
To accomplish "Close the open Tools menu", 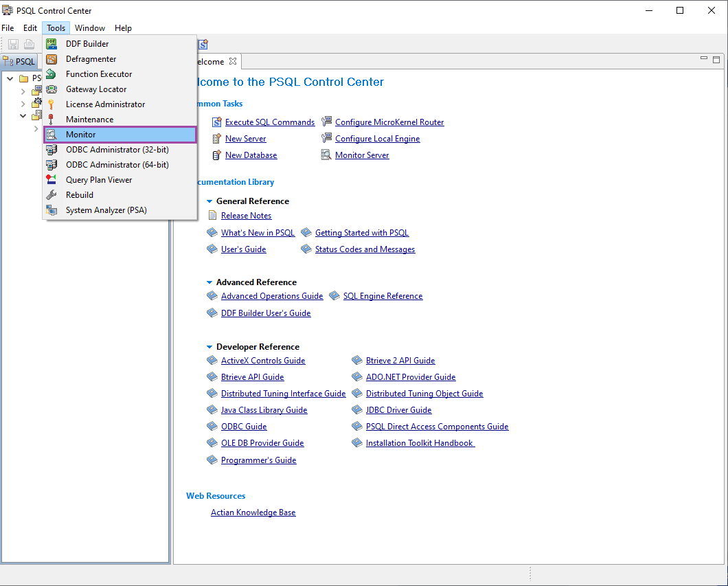I will [56, 28].
